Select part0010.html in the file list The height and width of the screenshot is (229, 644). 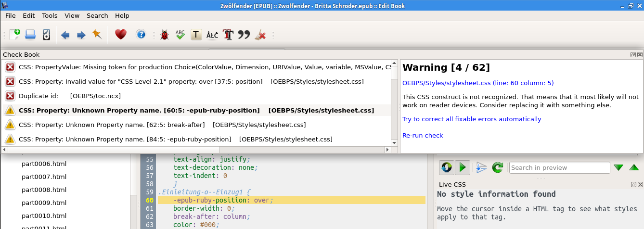click(x=44, y=216)
